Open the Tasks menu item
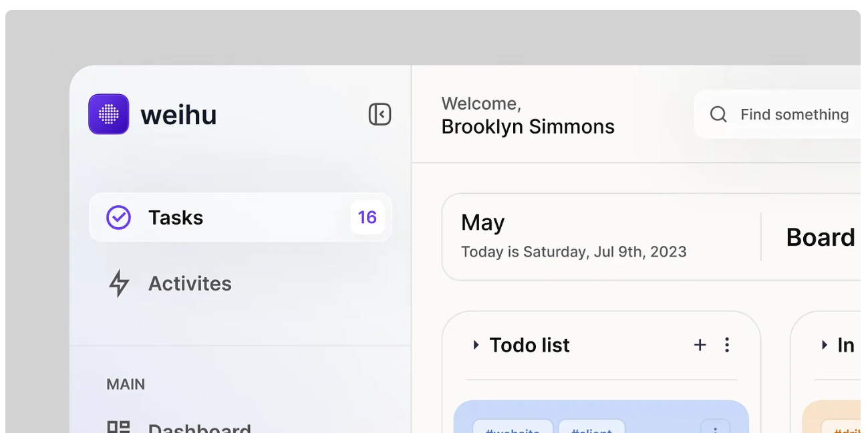The image size is (868, 433). (176, 217)
